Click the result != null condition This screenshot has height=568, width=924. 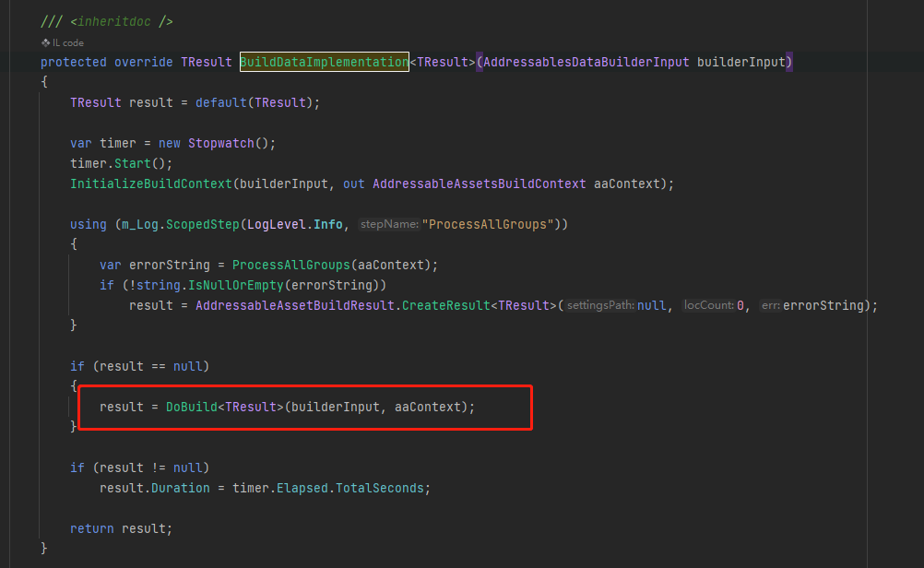click(151, 467)
